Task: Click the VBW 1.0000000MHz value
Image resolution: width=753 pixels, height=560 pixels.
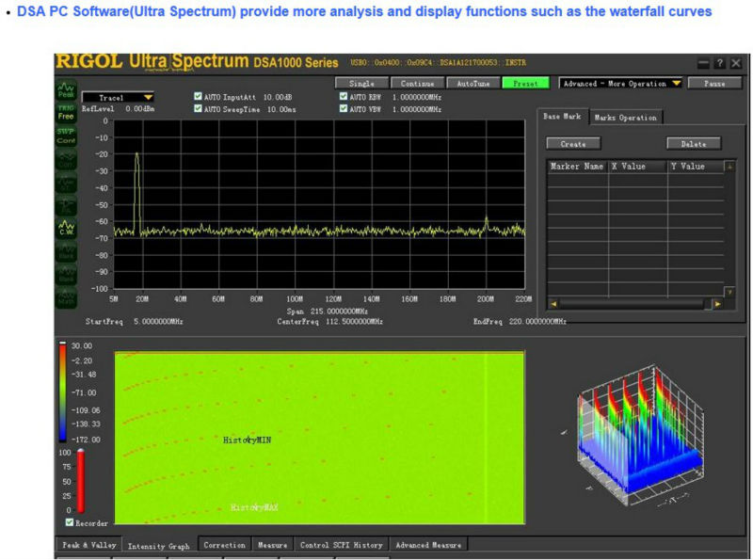Action: (417, 109)
